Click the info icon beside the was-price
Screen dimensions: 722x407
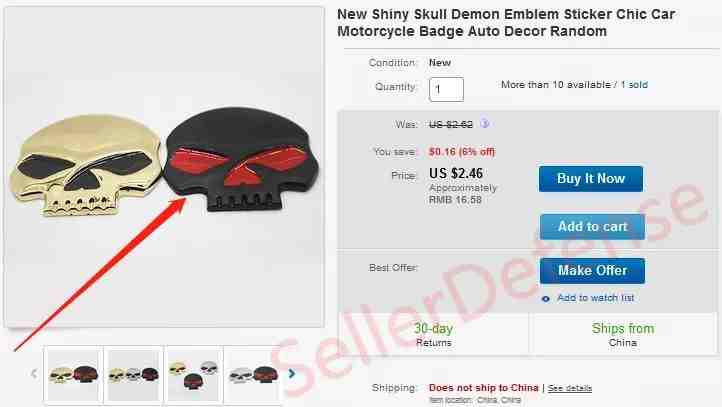click(484, 123)
